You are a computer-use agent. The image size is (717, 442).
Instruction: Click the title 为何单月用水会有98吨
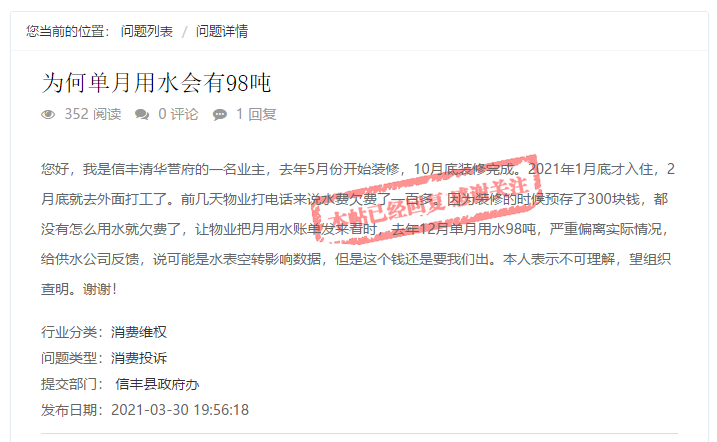click(x=156, y=83)
